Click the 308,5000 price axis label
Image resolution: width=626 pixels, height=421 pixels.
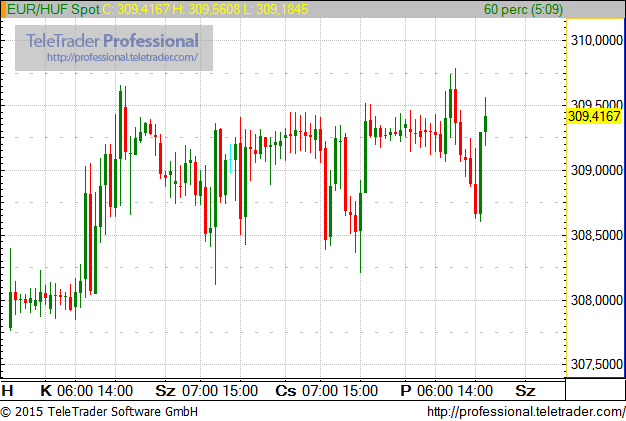(x=597, y=235)
